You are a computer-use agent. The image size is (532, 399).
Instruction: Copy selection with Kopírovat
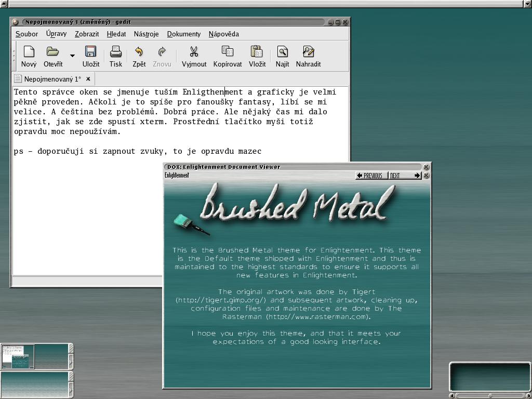(228, 56)
